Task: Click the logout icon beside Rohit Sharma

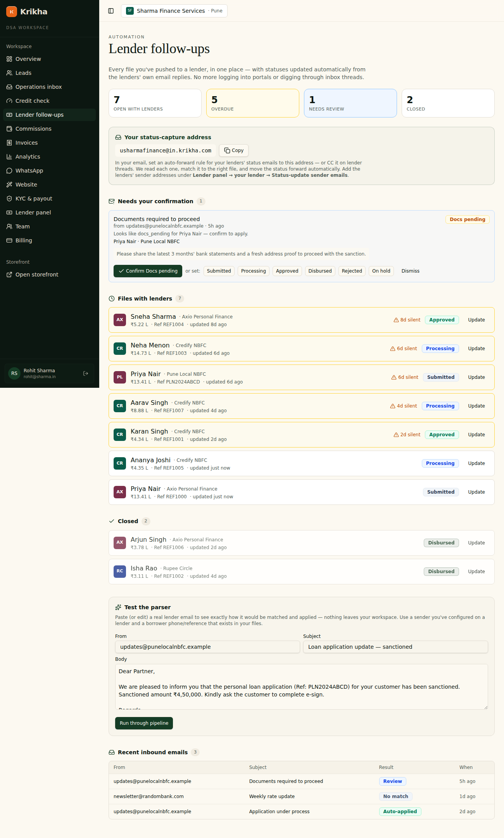Action: point(86,373)
